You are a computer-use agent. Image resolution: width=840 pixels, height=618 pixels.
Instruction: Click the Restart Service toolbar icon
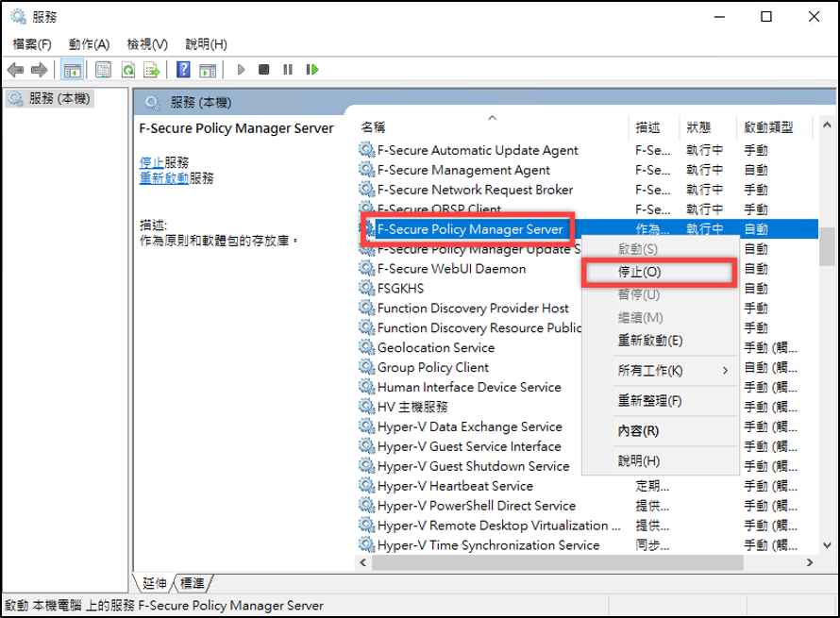point(311,70)
